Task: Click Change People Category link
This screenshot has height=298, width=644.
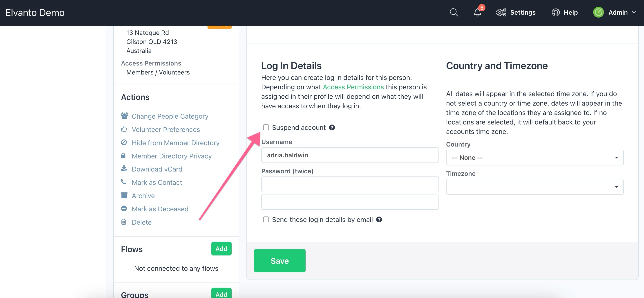Action: coord(170,116)
